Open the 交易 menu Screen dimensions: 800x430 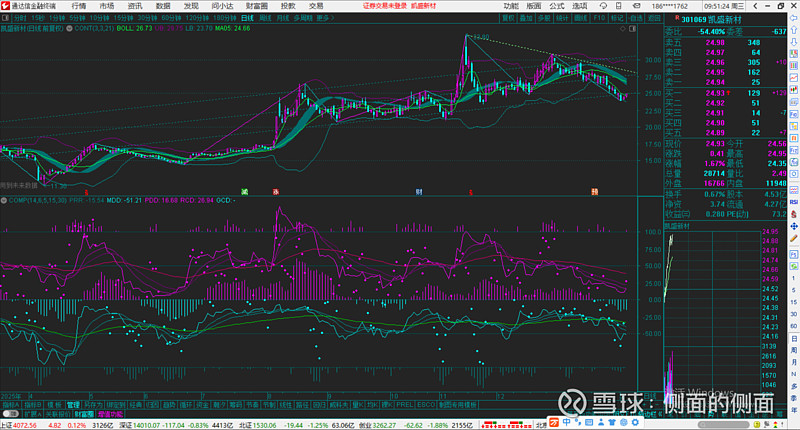(x=316, y=6)
